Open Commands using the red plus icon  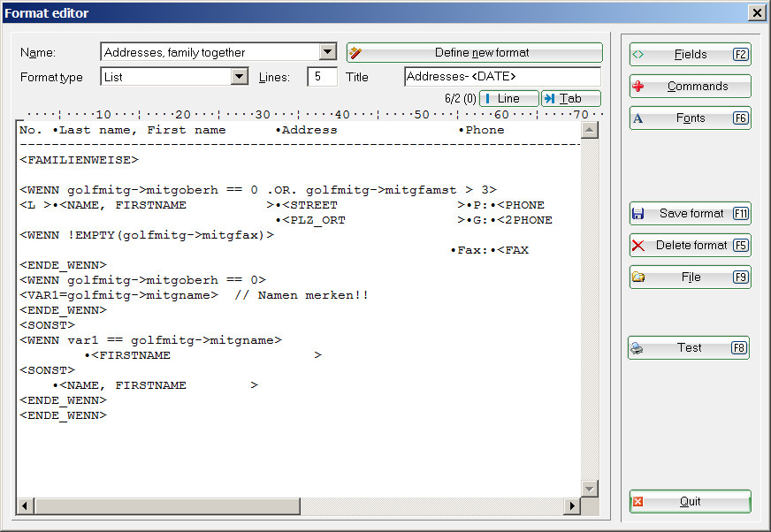(x=690, y=86)
